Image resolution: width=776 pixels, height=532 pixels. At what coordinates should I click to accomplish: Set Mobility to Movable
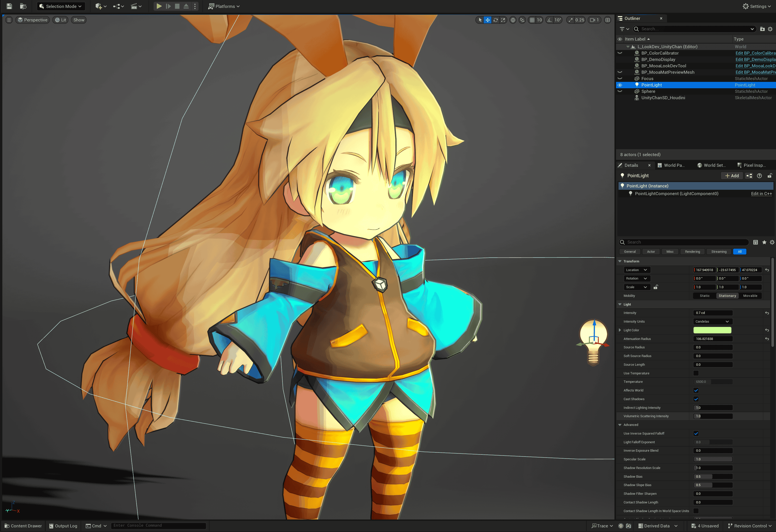tap(750, 296)
